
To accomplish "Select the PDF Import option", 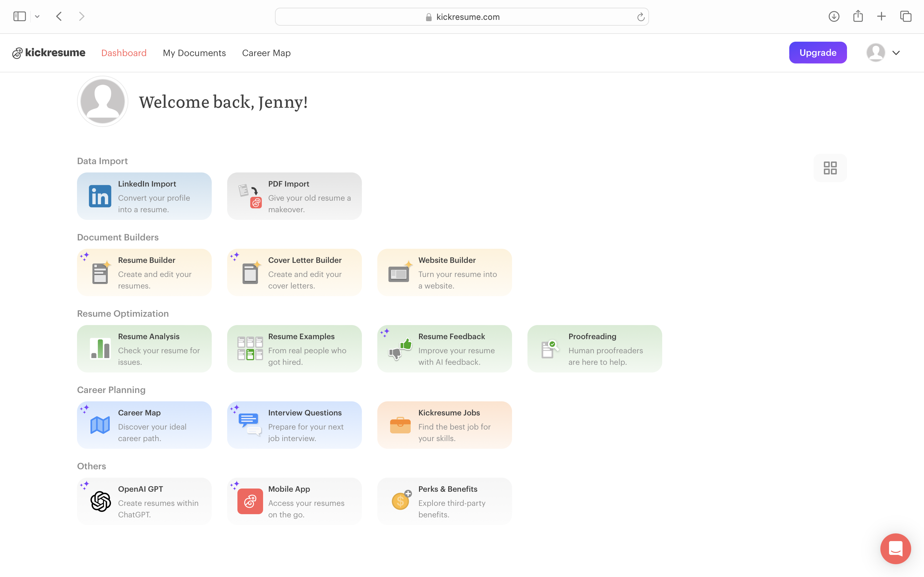I will pos(294,196).
